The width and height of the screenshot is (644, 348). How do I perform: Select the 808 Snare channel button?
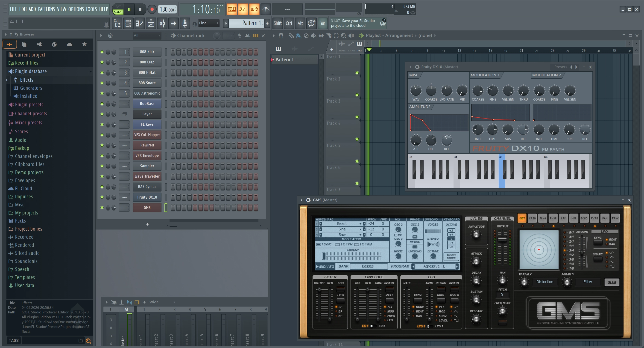pos(147,83)
